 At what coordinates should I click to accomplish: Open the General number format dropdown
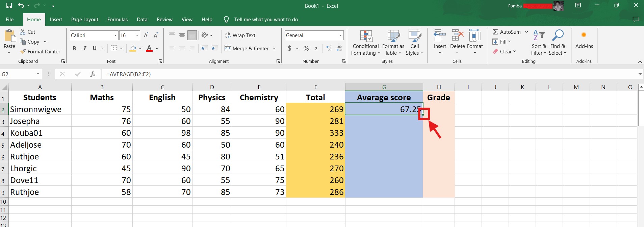[340, 35]
